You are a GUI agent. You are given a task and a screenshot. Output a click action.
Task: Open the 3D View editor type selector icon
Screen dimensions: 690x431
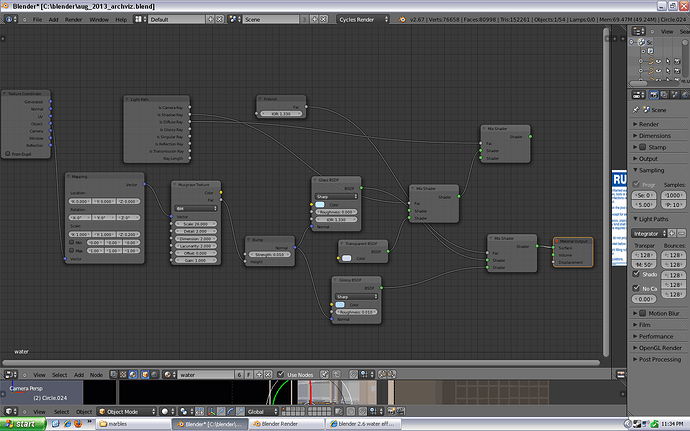point(10,411)
